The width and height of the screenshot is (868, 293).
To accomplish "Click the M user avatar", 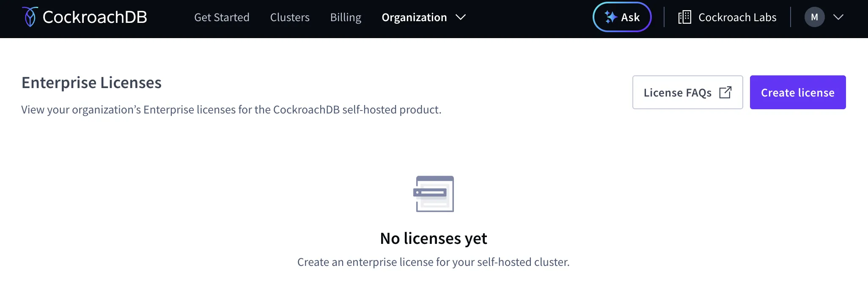I will pyautogui.click(x=814, y=17).
